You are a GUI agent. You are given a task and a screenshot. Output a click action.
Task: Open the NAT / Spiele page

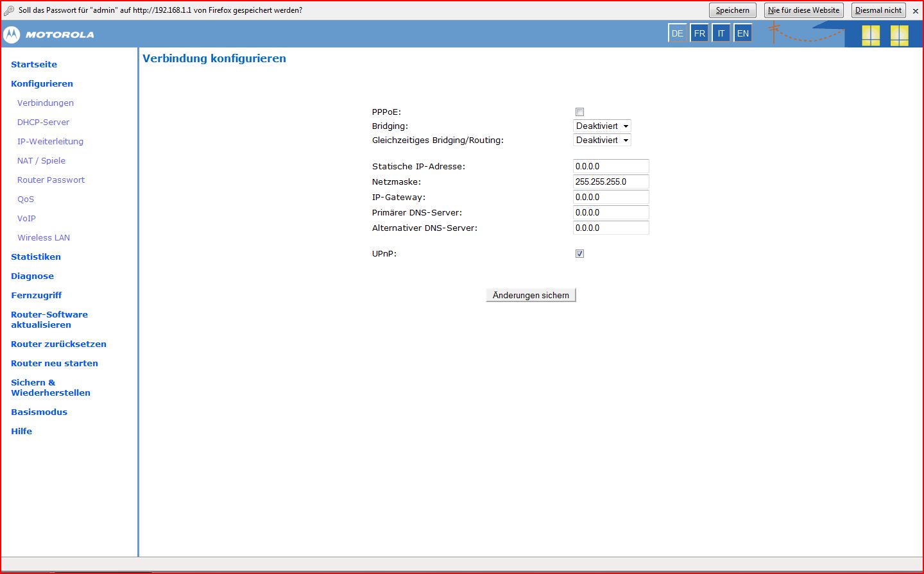(x=41, y=160)
